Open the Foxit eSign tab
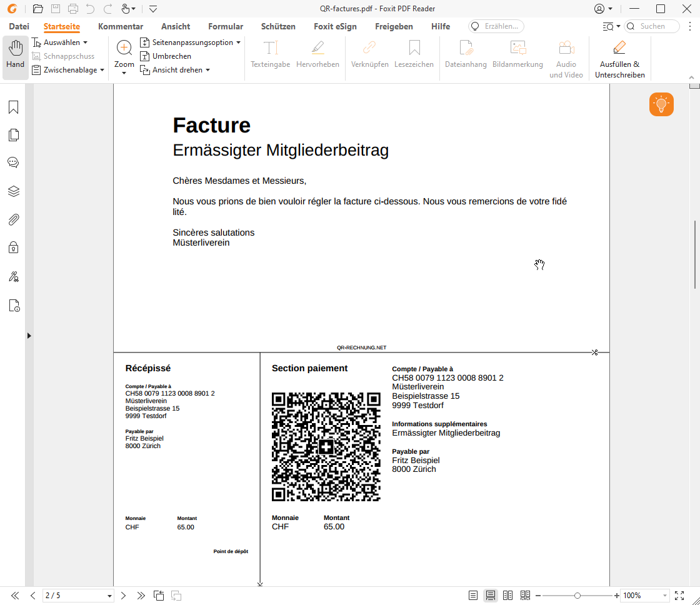The image size is (700, 605). click(335, 26)
